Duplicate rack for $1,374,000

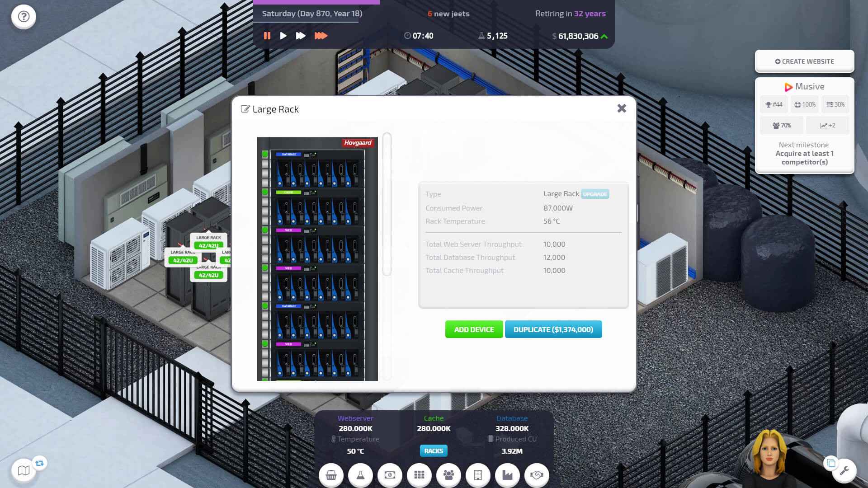(553, 329)
